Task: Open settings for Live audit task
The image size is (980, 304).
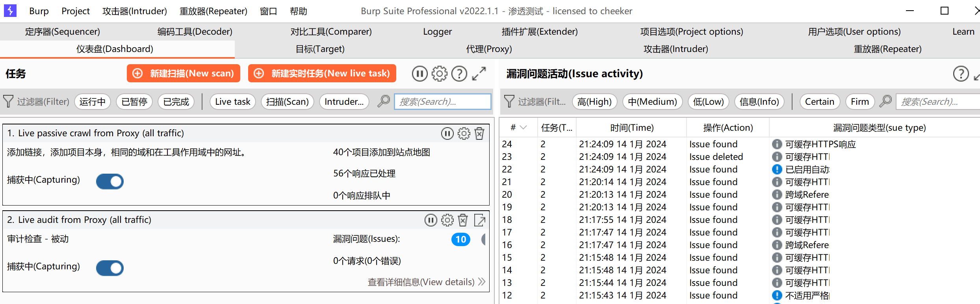Action: click(x=447, y=220)
